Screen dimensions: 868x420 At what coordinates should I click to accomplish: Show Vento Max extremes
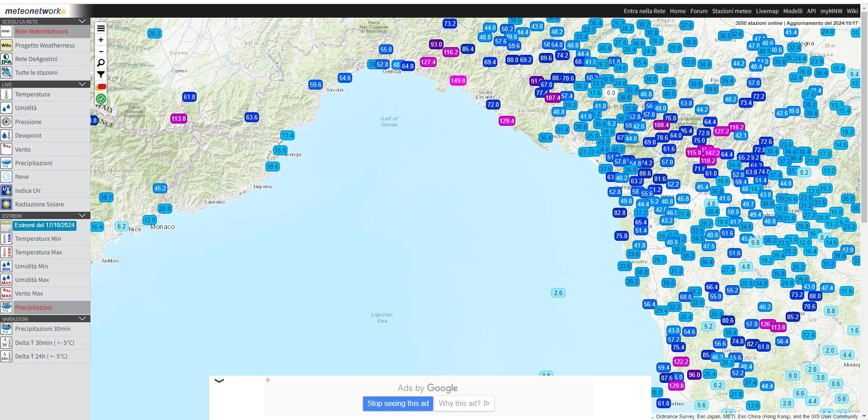45,293
